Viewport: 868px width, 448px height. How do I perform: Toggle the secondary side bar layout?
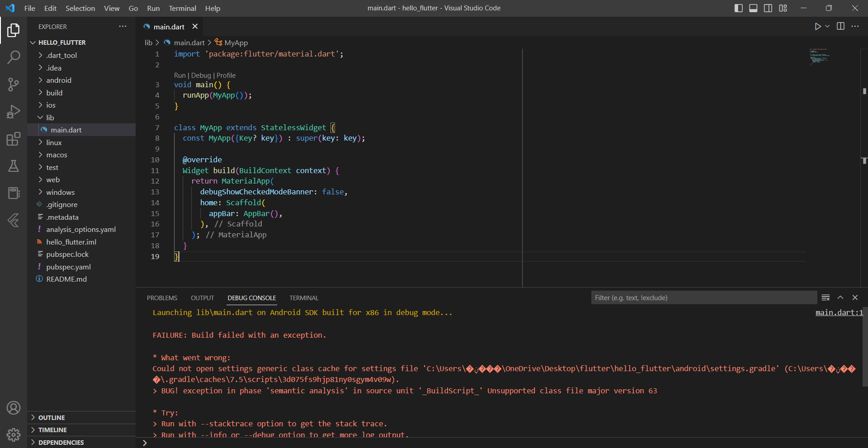768,8
